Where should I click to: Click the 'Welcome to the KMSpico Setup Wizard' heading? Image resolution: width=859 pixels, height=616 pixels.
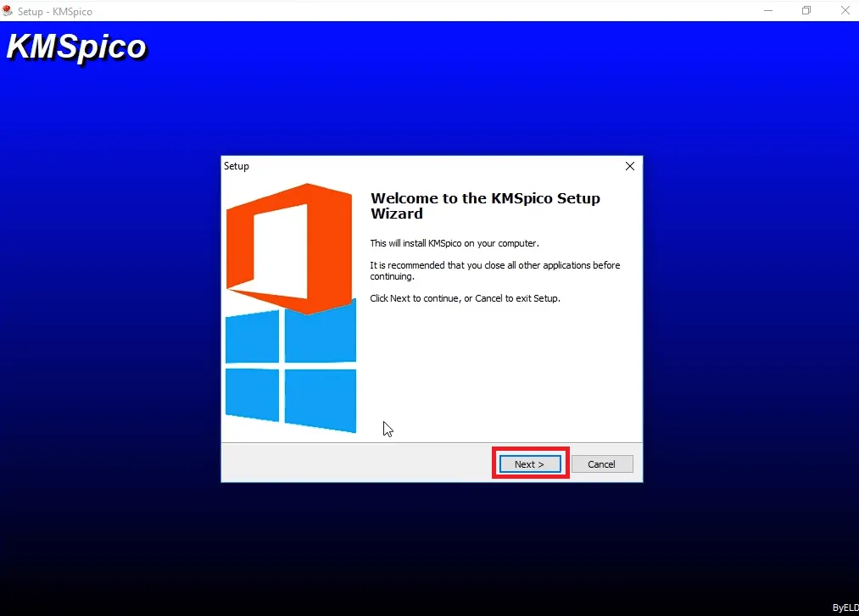[x=485, y=205]
